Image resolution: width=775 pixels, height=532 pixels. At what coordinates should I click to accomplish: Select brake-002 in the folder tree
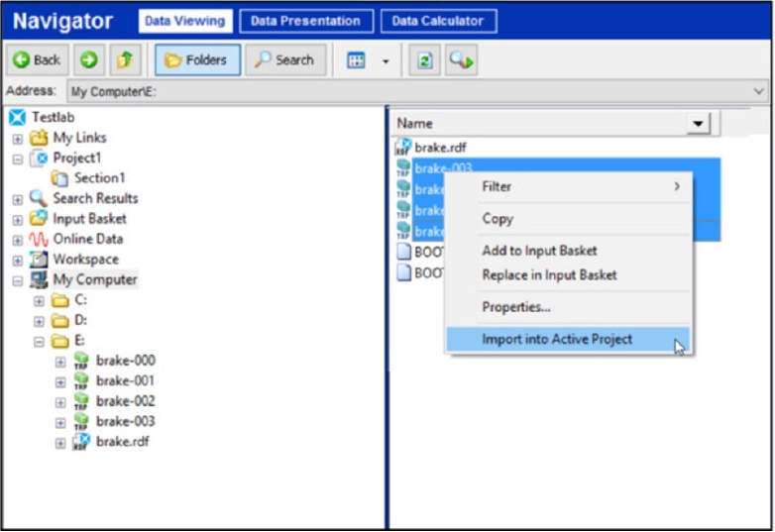coord(125,401)
